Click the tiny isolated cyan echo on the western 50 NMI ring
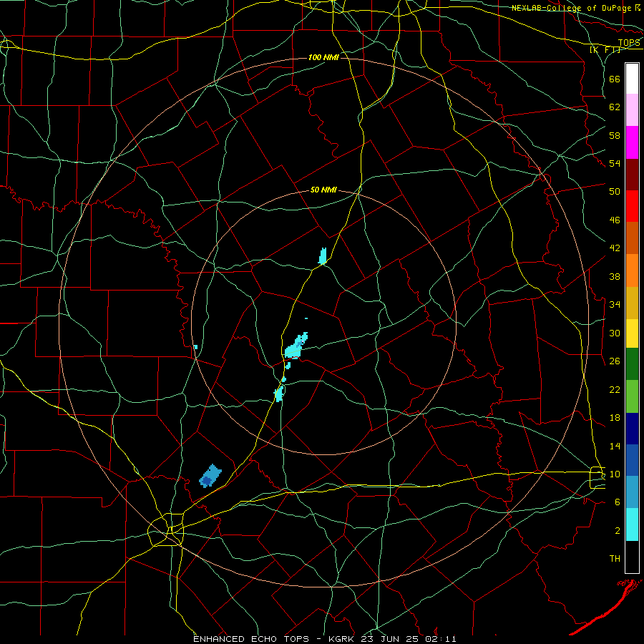The image size is (644, 644). click(x=196, y=347)
